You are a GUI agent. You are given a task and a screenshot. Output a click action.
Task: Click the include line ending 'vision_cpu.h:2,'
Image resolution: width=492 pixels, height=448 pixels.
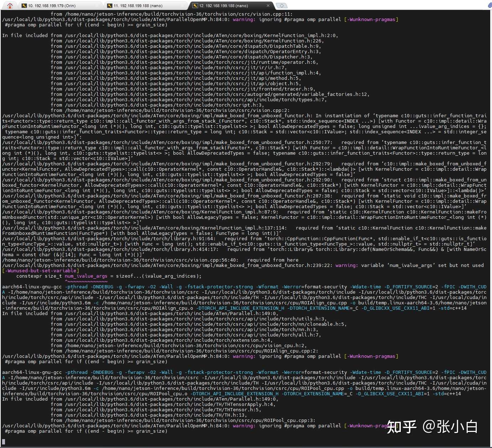(x=178, y=346)
